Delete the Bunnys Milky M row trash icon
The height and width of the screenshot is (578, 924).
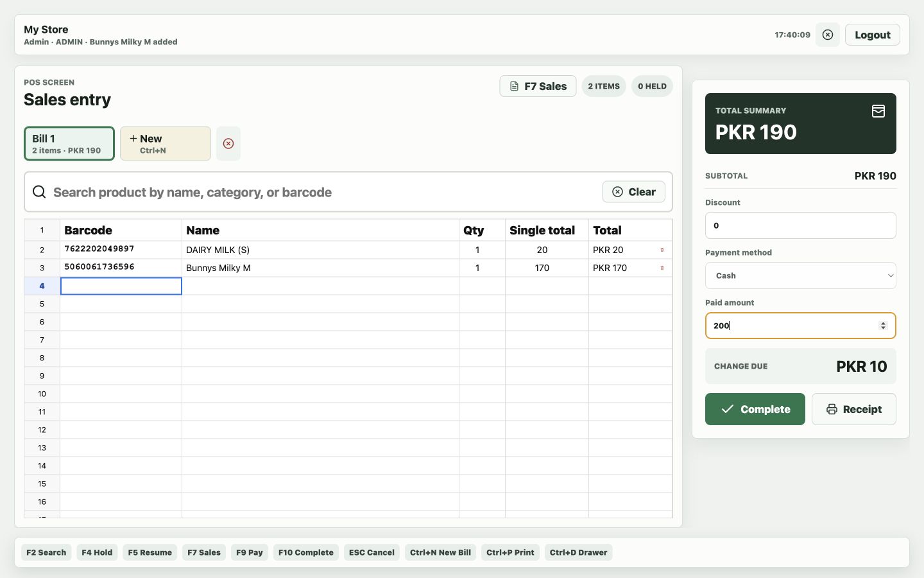click(x=662, y=268)
